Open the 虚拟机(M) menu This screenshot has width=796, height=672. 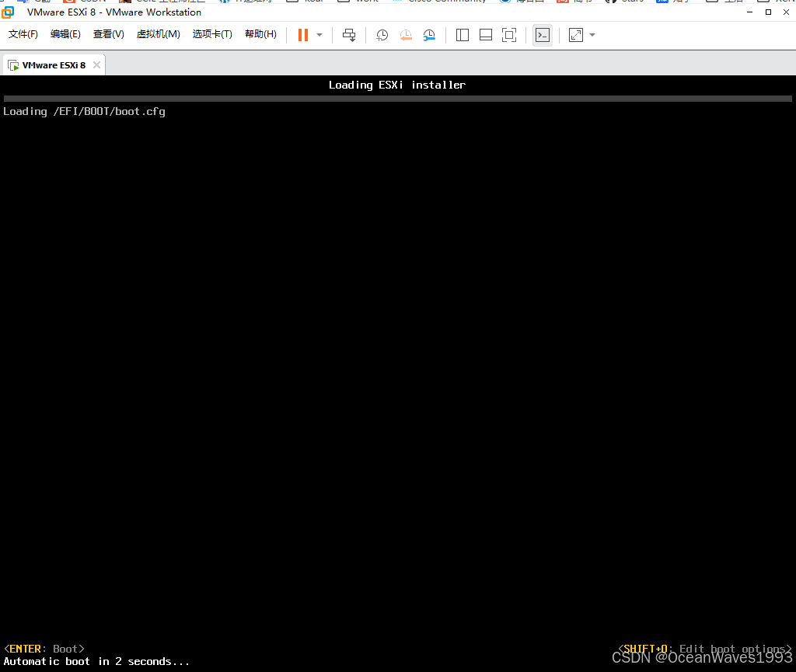coord(159,34)
